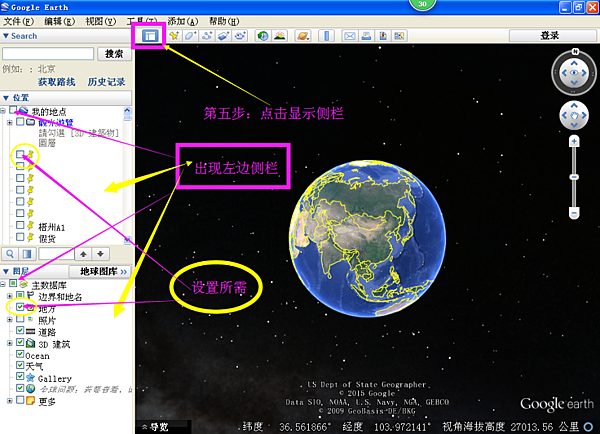
Task: Open the ruler measuring tool
Action: click(x=326, y=36)
